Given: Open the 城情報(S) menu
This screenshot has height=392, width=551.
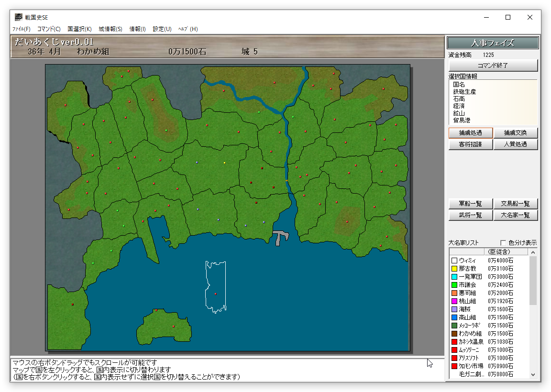Looking at the screenshot, I should pyautogui.click(x=110, y=29).
